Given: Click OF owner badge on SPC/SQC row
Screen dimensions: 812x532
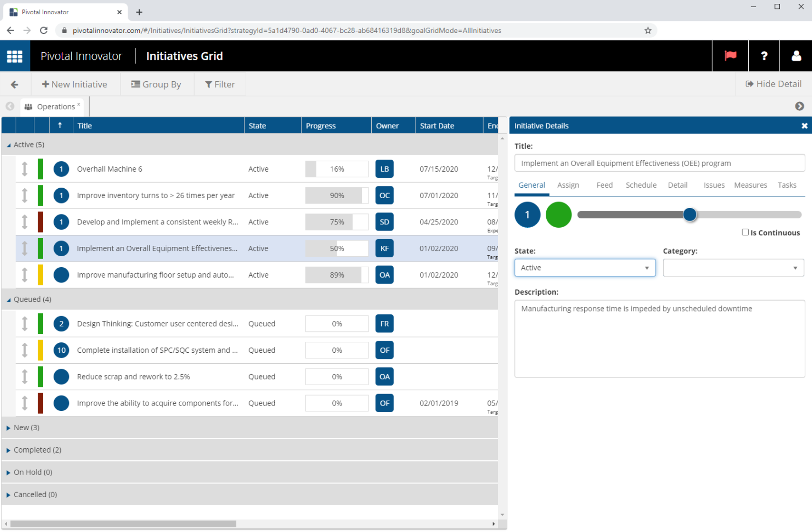Looking at the screenshot, I should [x=384, y=350].
